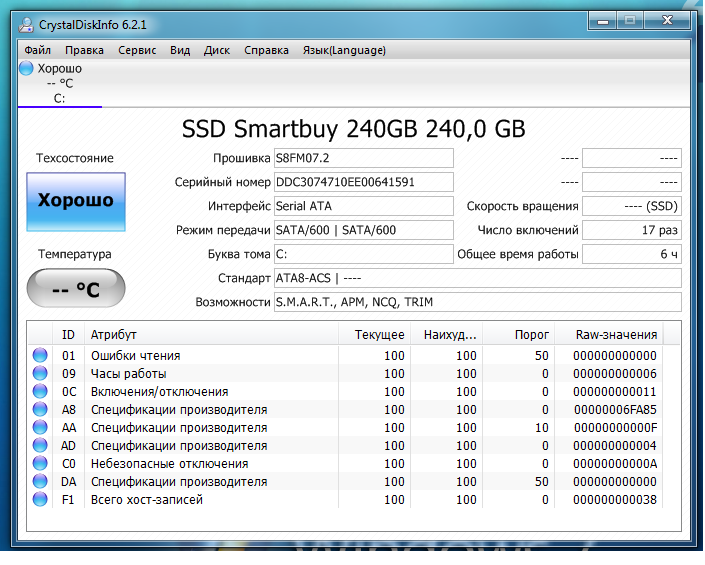The width and height of the screenshot is (705, 565).
Task: Click the big Хорошо health status button
Action: (x=76, y=201)
